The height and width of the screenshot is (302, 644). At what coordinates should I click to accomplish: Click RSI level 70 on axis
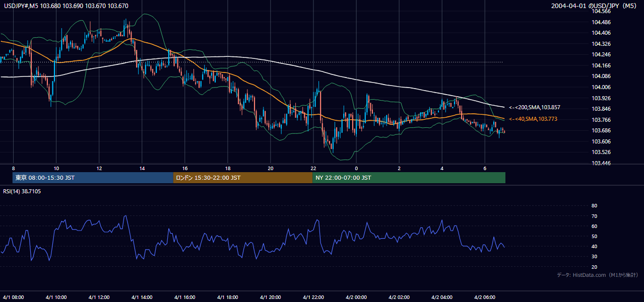594,216
